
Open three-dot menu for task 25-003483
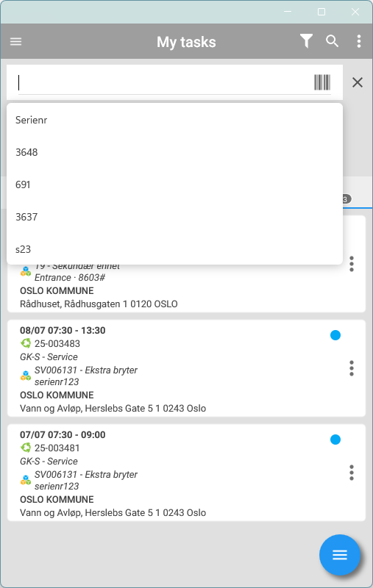click(351, 368)
